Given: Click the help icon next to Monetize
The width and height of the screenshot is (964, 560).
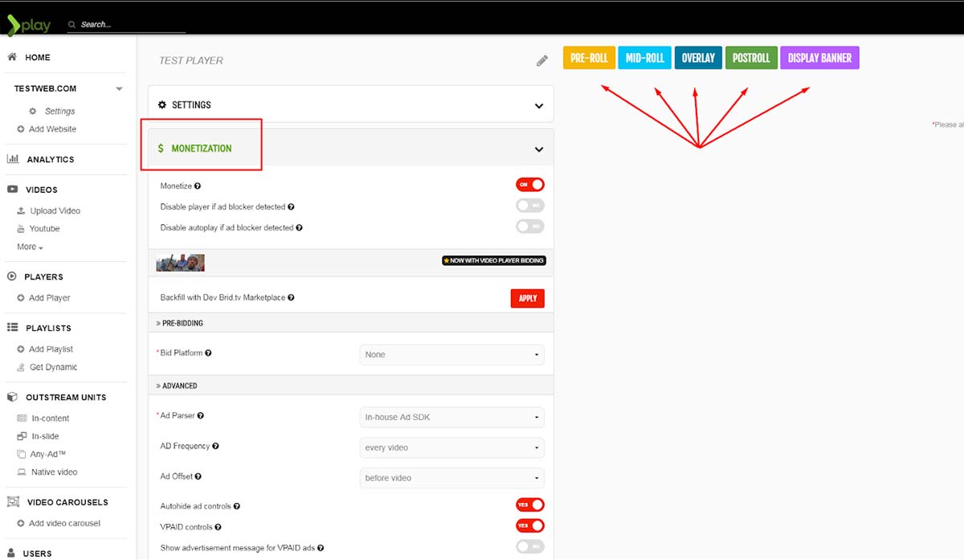Looking at the screenshot, I should pos(198,186).
